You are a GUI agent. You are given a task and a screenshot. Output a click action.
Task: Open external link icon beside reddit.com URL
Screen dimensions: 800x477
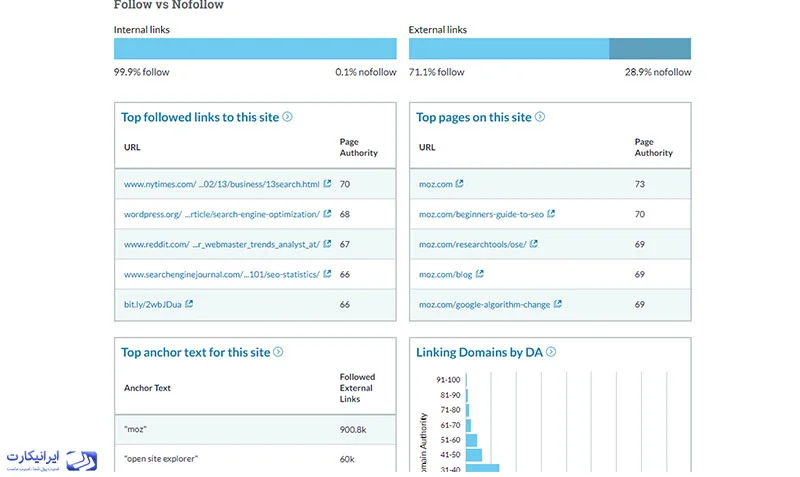pos(328,244)
